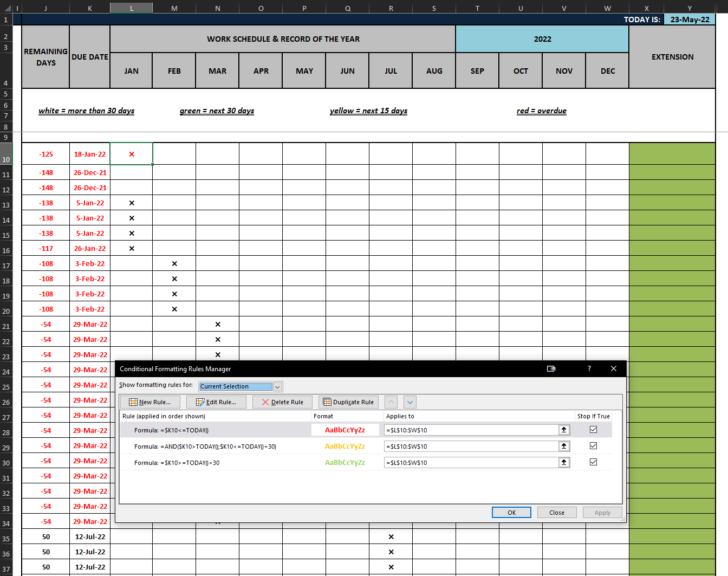This screenshot has width=728, height=576.
Task: Move the selected rule down with the chevron icon
Action: click(x=409, y=402)
